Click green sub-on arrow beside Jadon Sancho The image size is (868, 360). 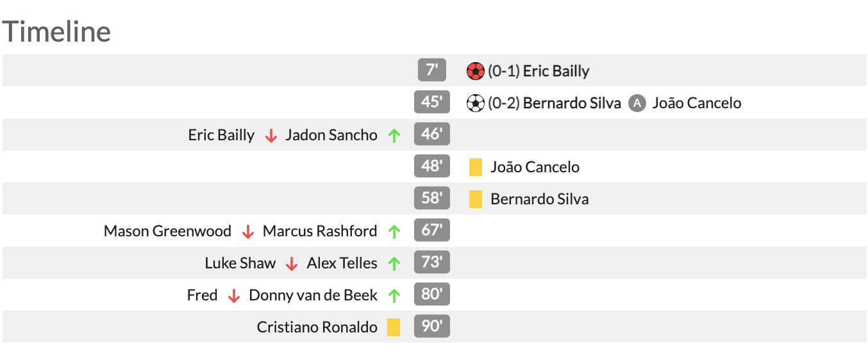[x=394, y=136]
